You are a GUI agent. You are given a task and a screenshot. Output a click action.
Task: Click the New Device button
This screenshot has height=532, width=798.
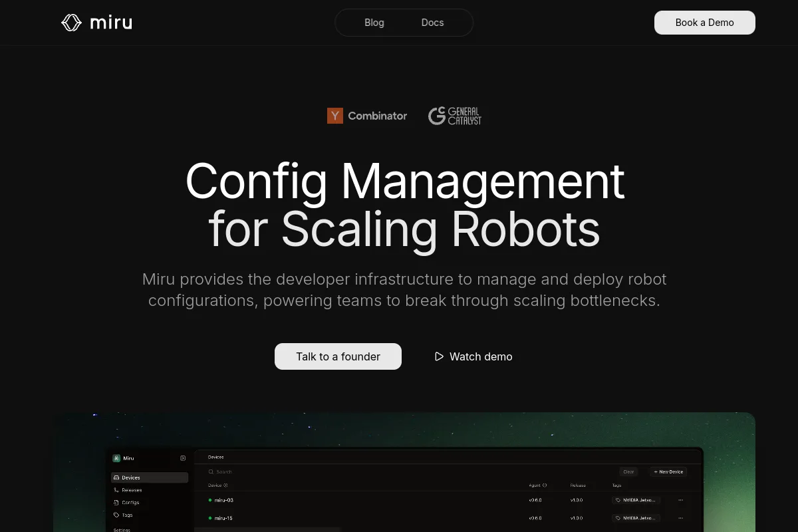(x=667, y=471)
